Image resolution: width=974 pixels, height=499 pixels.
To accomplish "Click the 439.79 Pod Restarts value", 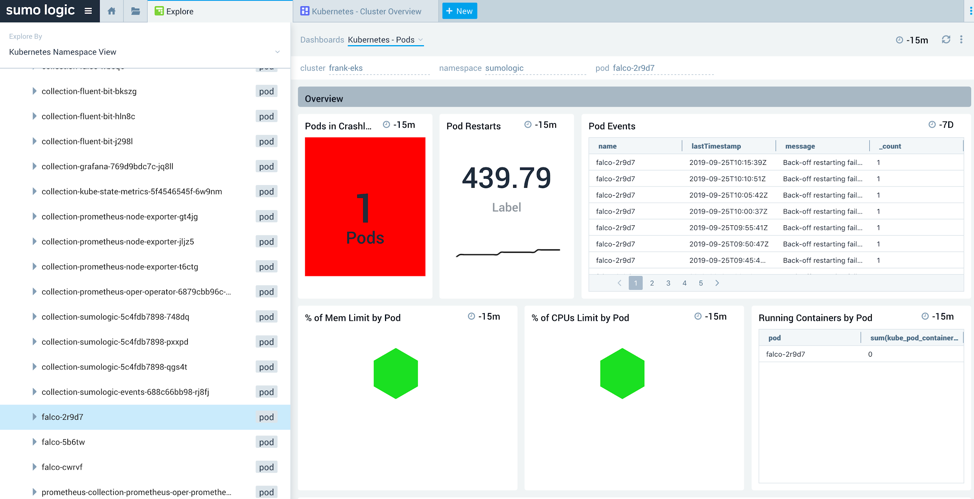I will coord(506,178).
